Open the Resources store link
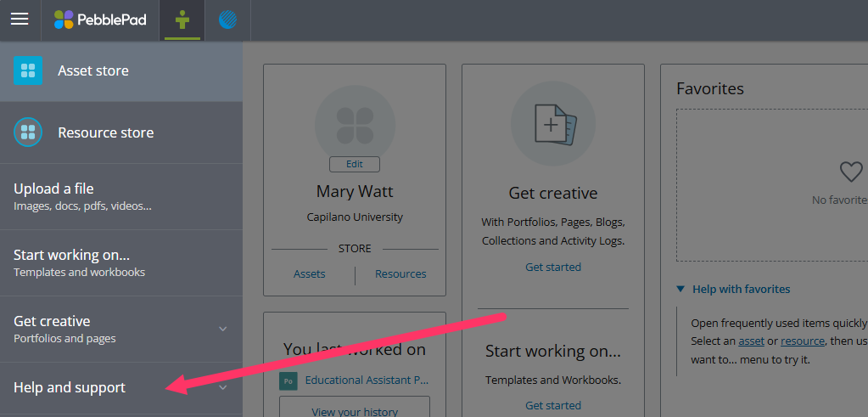The image size is (868, 417). pos(400,273)
